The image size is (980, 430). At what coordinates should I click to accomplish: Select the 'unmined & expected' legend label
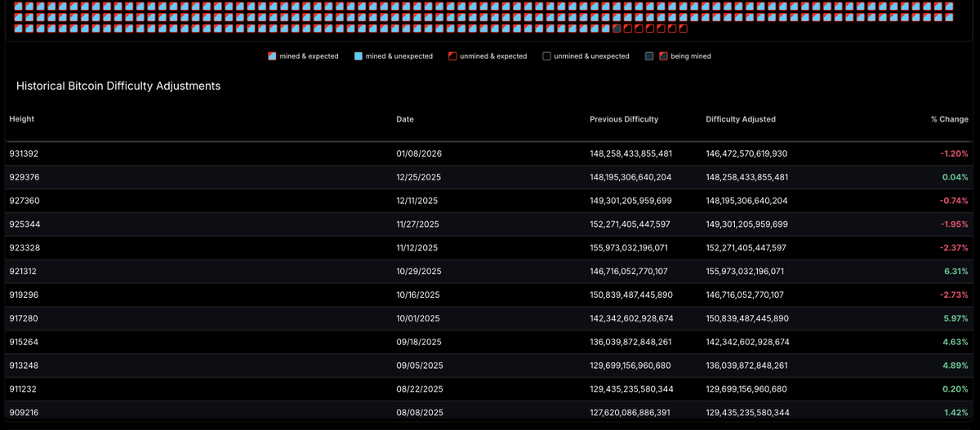pyautogui.click(x=494, y=56)
